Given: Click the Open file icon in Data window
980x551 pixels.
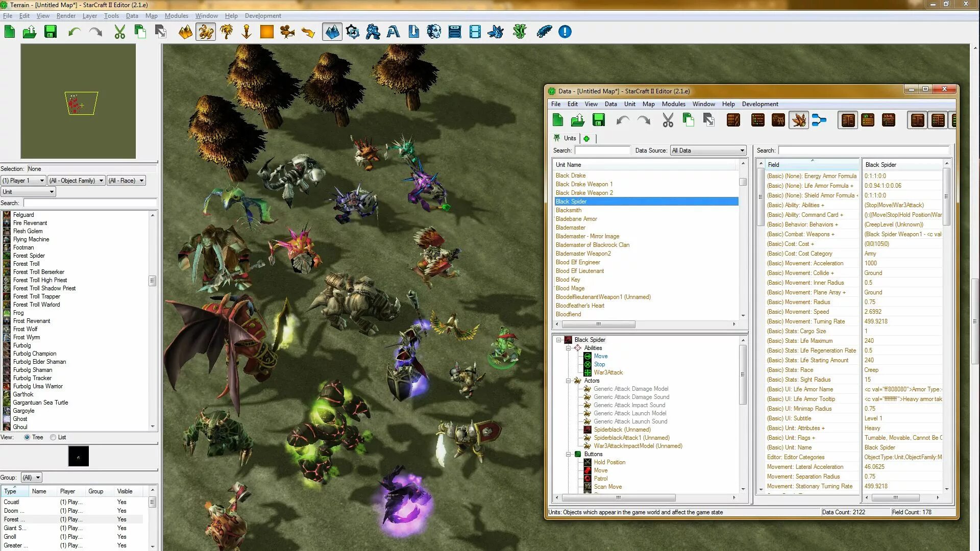Looking at the screenshot, I should (x=578, y=120).
